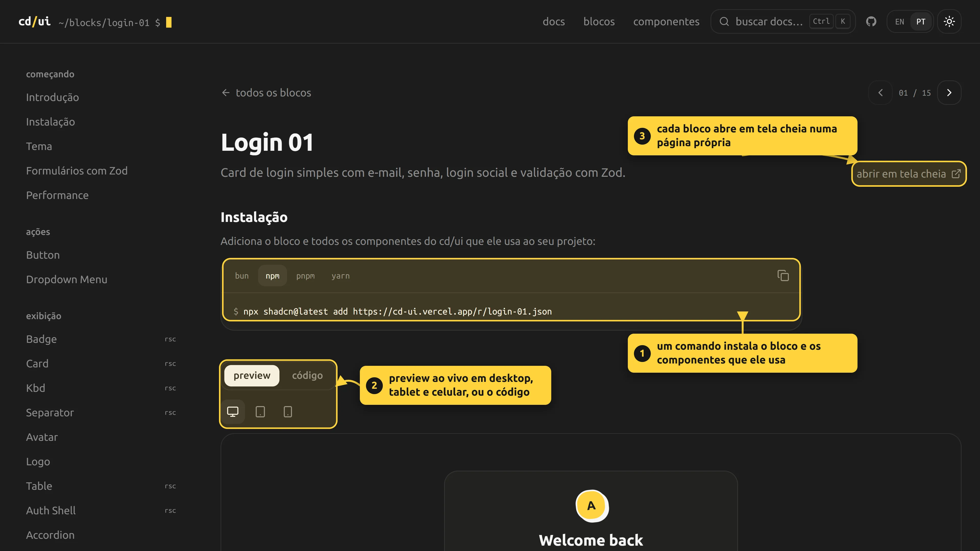Go to the next block arrow

949,93
